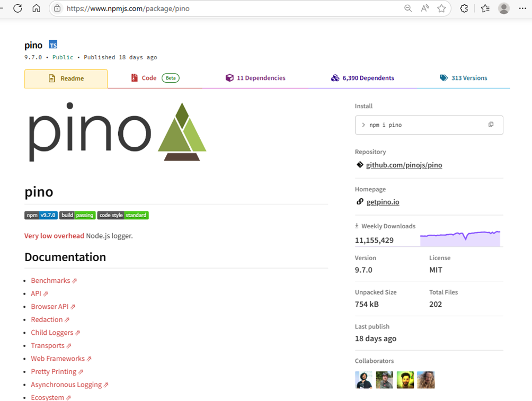Open the Browser API documentation link
532x401 pixels.
53,306
